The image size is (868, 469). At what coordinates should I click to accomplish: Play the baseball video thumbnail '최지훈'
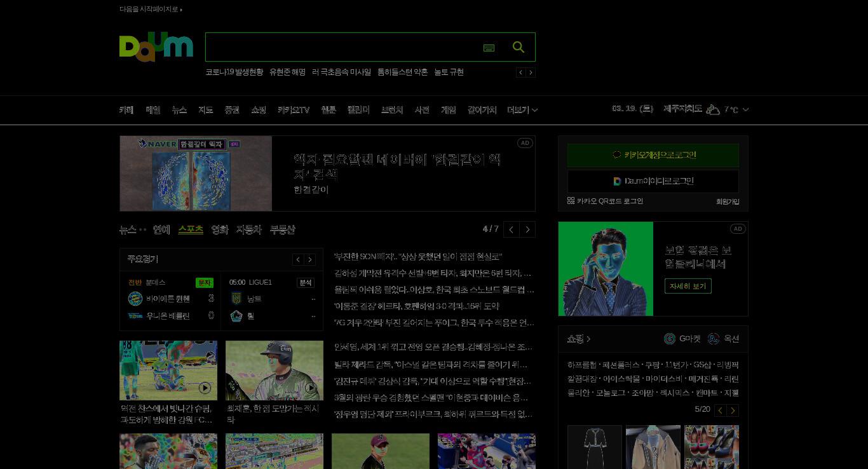[x=275, y=370]
